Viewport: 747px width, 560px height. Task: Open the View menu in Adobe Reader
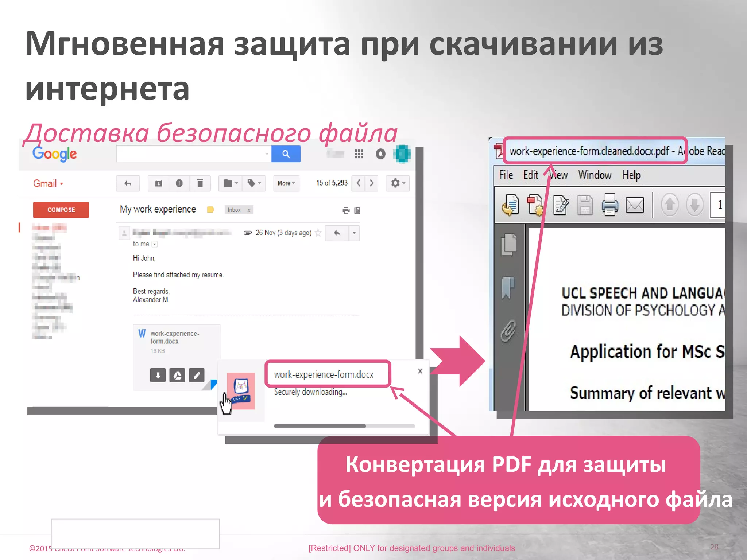coord(558,175)
